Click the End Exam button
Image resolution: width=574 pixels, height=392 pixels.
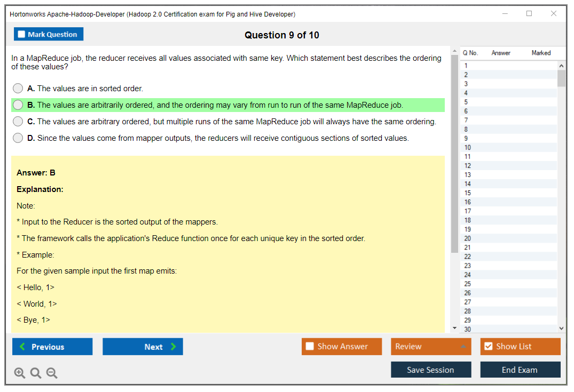click(520, 370)
